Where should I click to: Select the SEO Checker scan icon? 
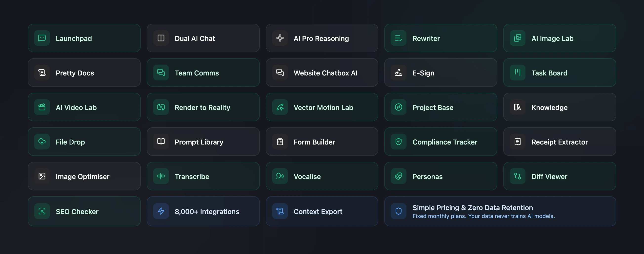42,211
